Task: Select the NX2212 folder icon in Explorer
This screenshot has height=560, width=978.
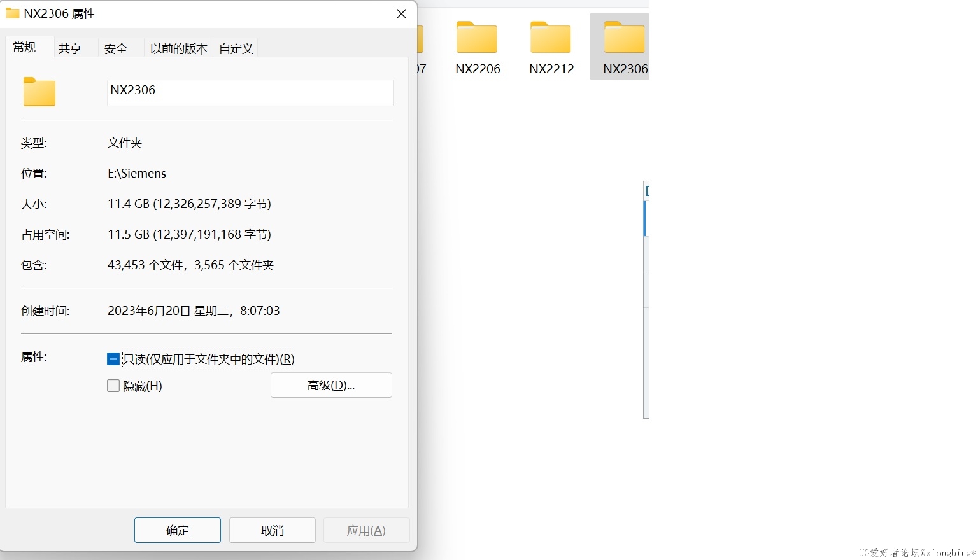Action: coord(551,37)
